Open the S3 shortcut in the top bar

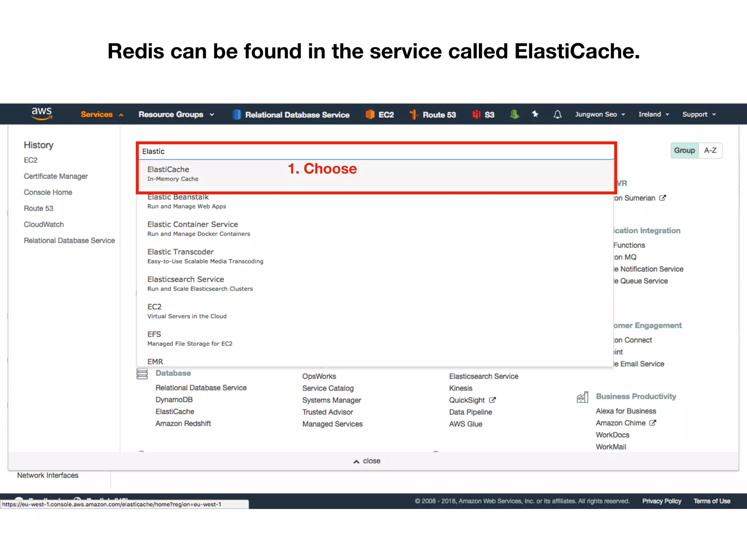click(x=483, y=114)
